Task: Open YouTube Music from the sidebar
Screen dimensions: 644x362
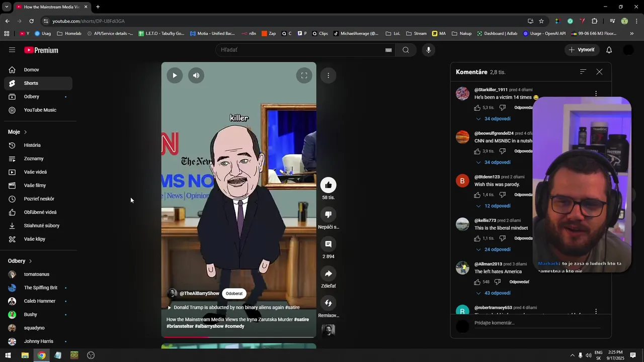Action: [x=38, y=110]
